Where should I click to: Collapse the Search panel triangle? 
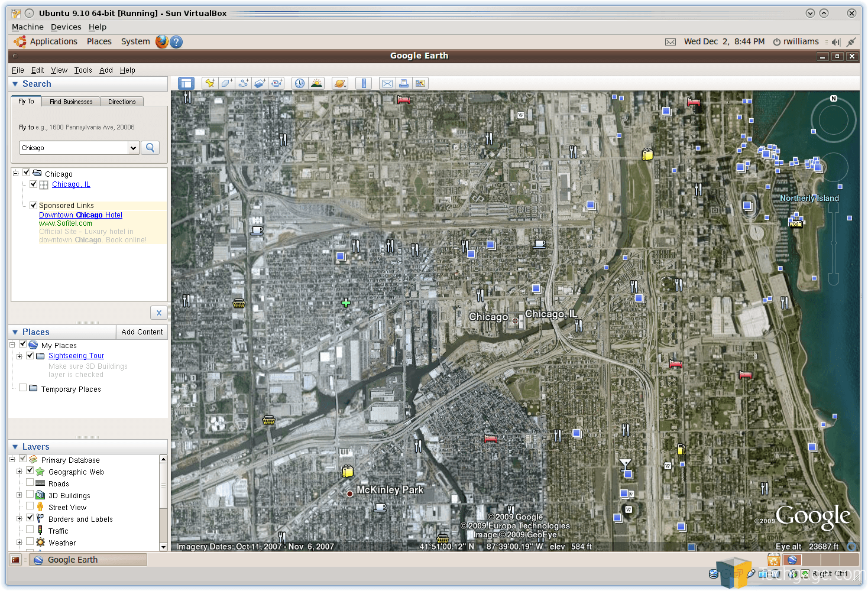click(x=15, y=84)
